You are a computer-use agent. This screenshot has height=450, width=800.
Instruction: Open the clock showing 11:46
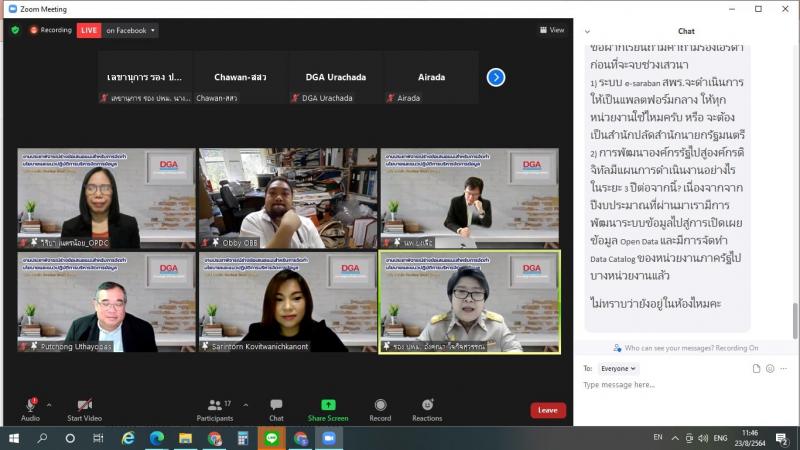750,438
